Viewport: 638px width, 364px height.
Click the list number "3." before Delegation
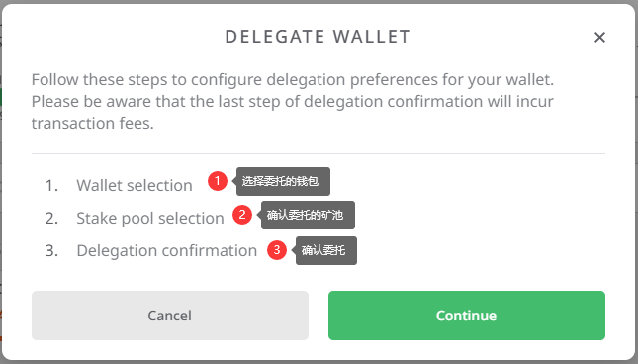pyautogui.click(x=51, y=251)
